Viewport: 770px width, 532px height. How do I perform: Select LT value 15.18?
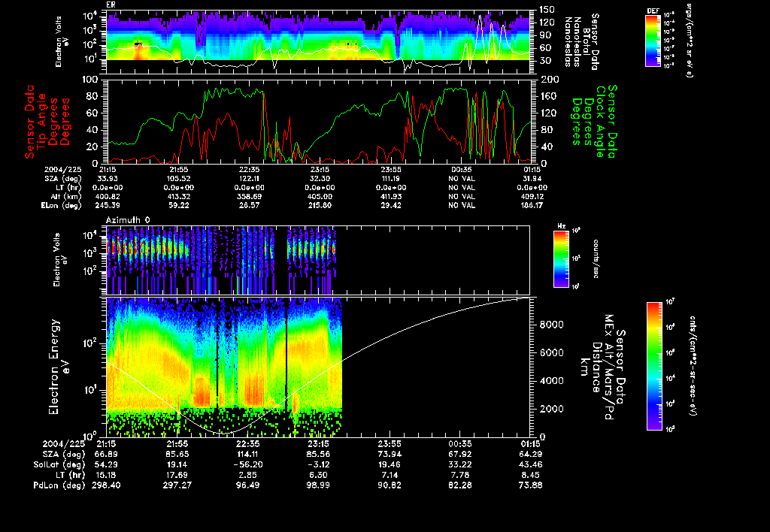107,475
